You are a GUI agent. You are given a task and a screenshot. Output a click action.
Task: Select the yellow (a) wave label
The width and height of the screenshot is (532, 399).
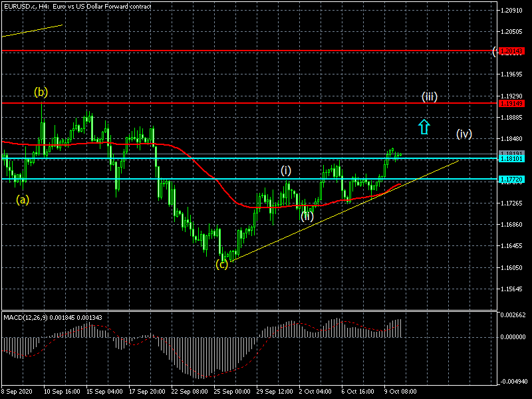pos(23,199)
